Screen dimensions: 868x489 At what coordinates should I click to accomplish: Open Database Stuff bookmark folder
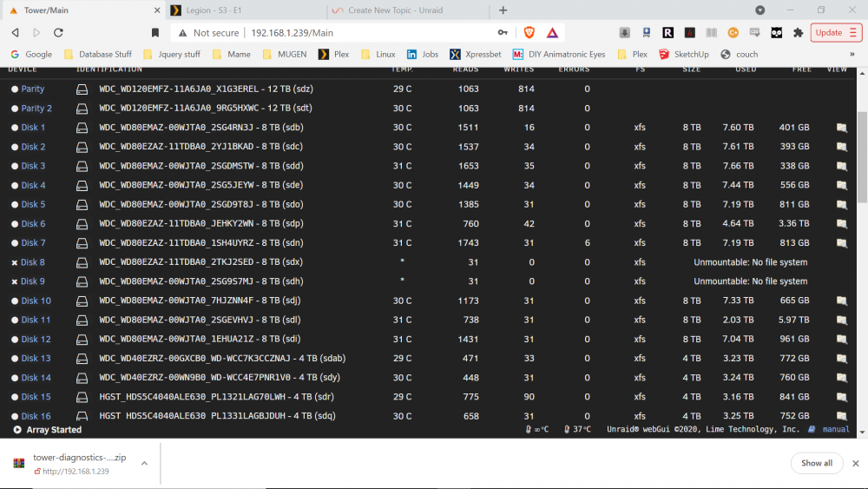(x=98, y=54)
